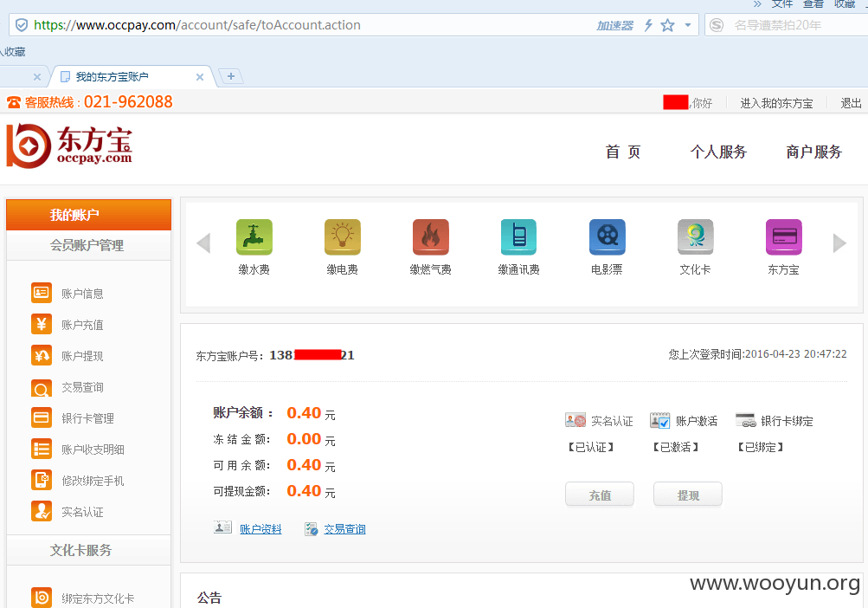Click the 银行卡绑定 status icon
The height and width of the screenshot is (608, 868).
[x=746, y=421]
